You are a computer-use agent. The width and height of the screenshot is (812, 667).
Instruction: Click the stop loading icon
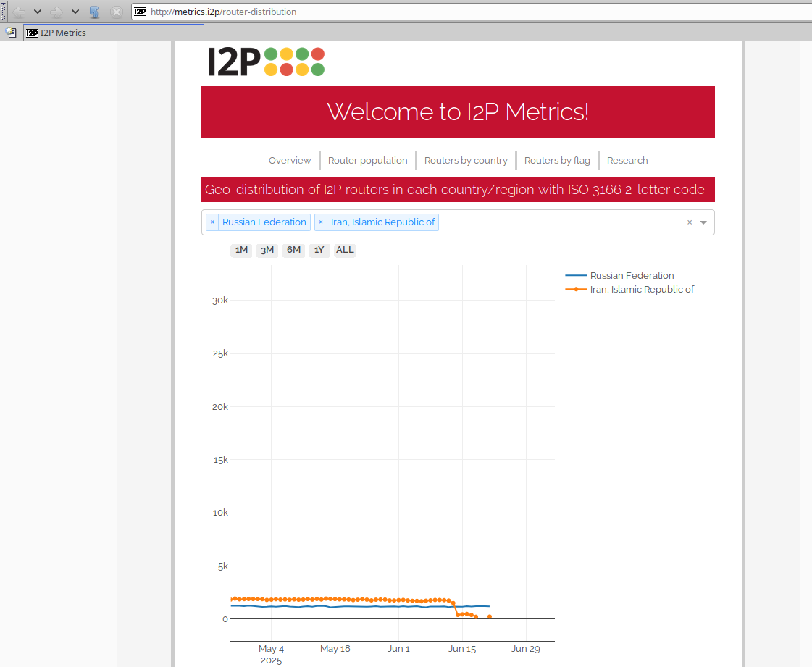pos(117,12)
